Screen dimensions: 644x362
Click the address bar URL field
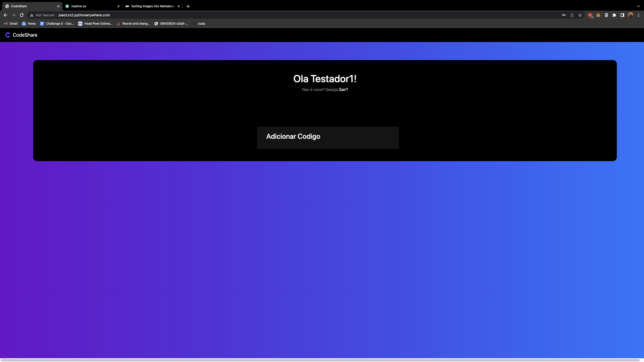pyautogui.click(x=302, y=15)
